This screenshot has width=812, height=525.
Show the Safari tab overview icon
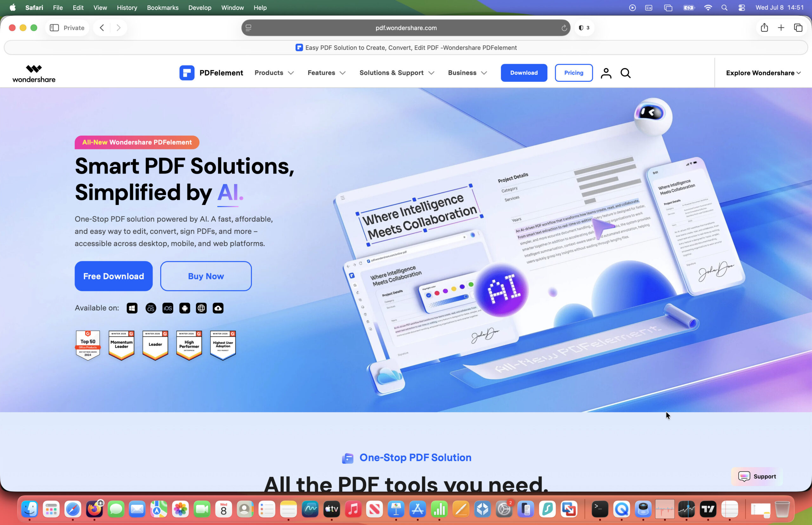798,28
